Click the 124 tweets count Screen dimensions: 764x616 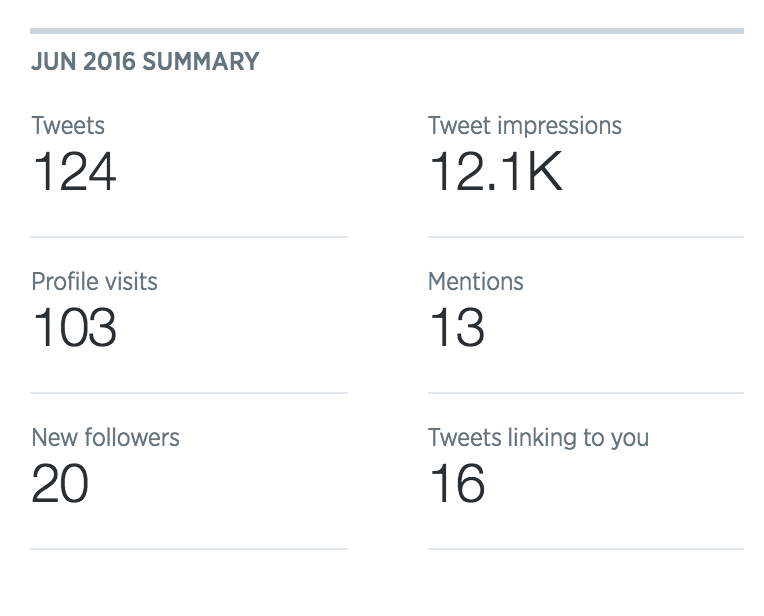75,171
